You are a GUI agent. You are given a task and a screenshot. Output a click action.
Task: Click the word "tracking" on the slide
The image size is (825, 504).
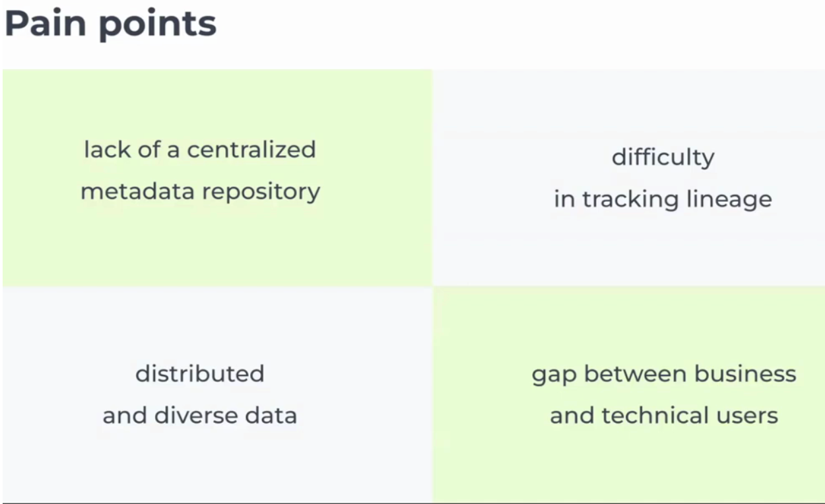pos(634,200)
